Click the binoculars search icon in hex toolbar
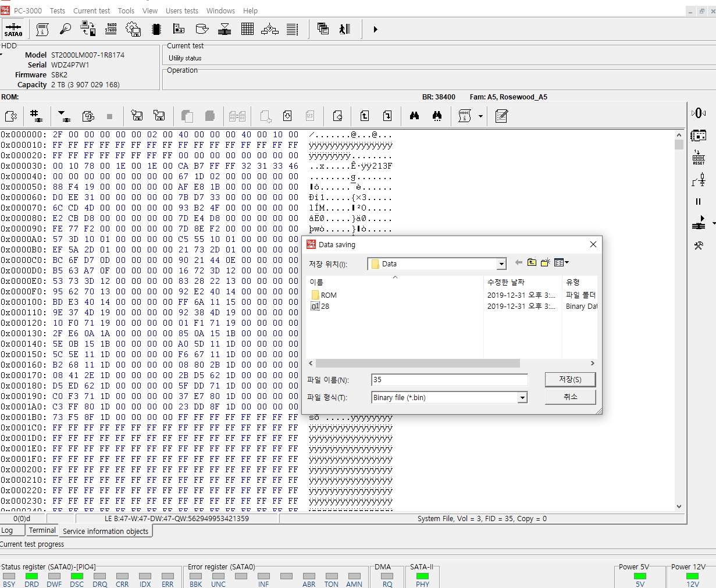The width and height of the screenshot is (716, 588). 414,116
